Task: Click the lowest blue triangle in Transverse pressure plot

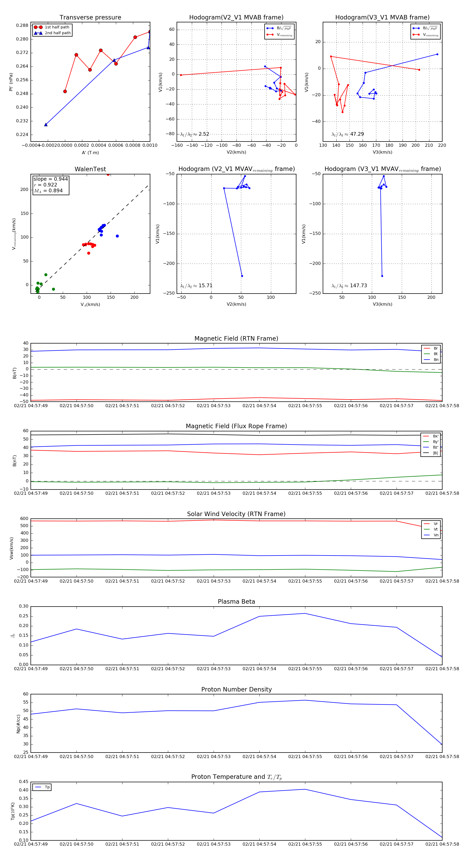Action: 46,125
